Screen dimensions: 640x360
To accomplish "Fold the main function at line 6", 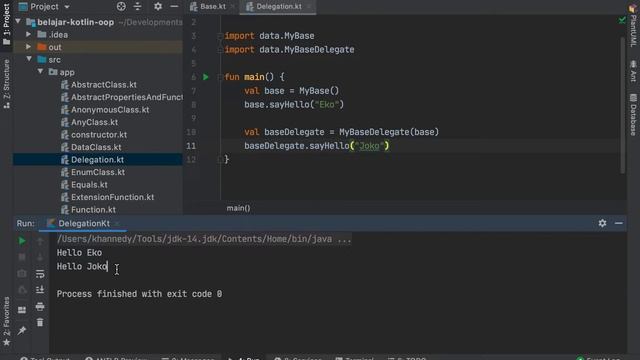I will [x=220, y=77].
